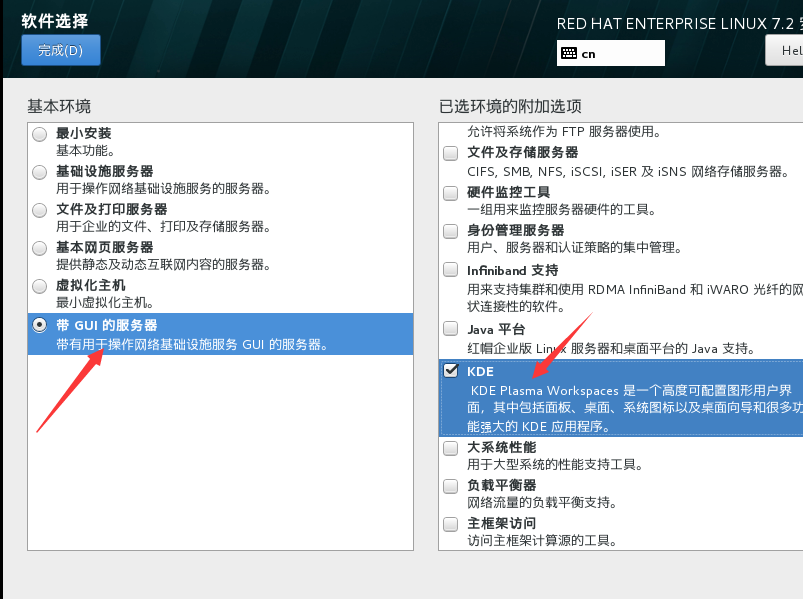Check the 主框架访问 checkbox
Screen dimensions: 803x599
tap(451, 524)
